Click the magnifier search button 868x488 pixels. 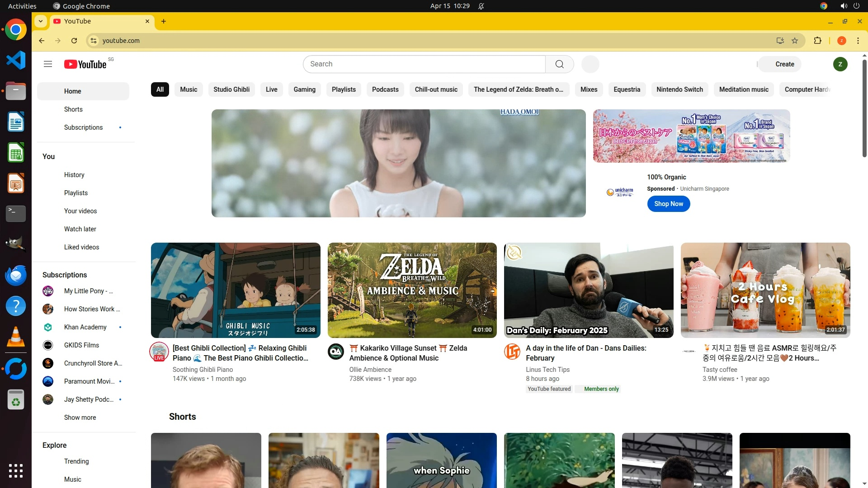coord(559,64)
